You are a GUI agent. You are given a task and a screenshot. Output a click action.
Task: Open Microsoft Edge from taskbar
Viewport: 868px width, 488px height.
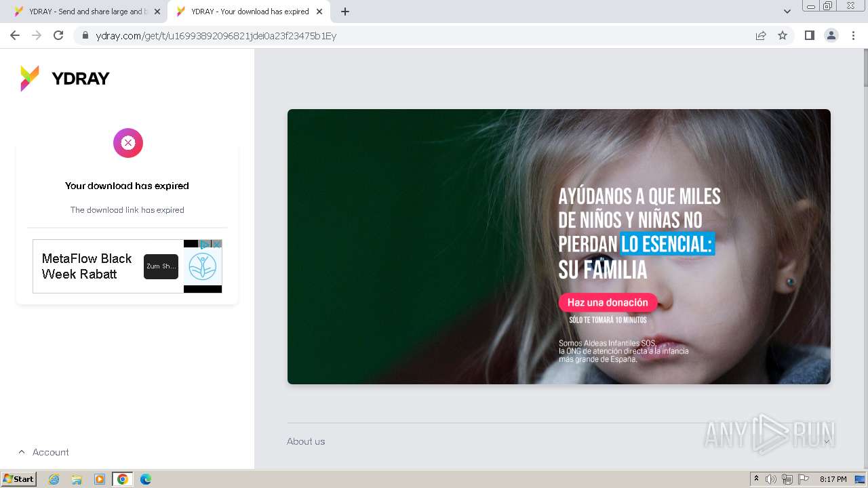point(146,479)
